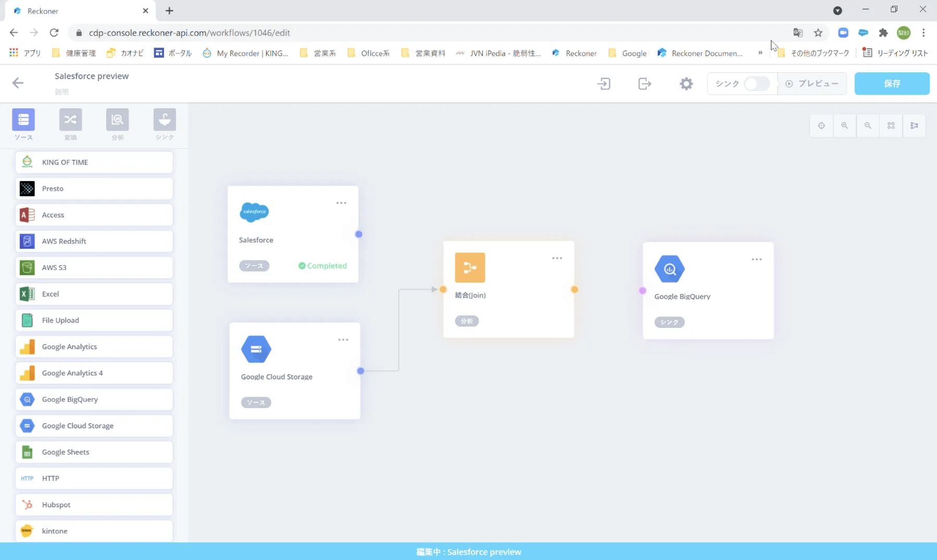Pick Google BigQuery in source list
Viewport: 937px width, 560px height.
tap(94, 399)
